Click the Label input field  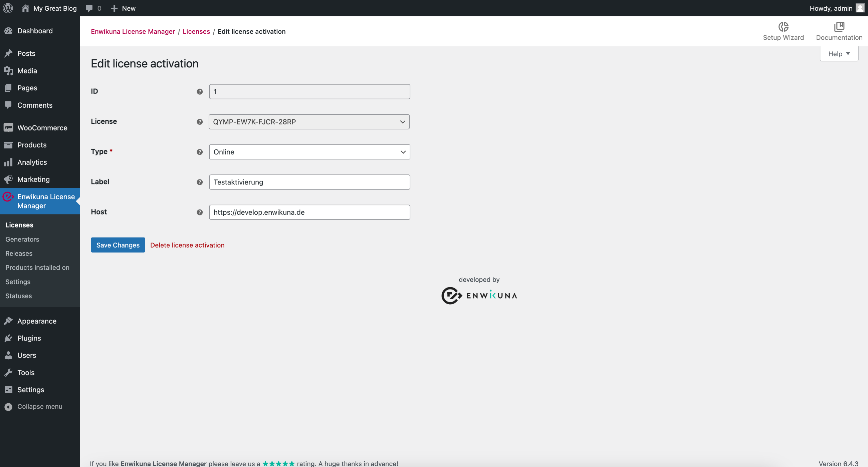click(310, 182)
